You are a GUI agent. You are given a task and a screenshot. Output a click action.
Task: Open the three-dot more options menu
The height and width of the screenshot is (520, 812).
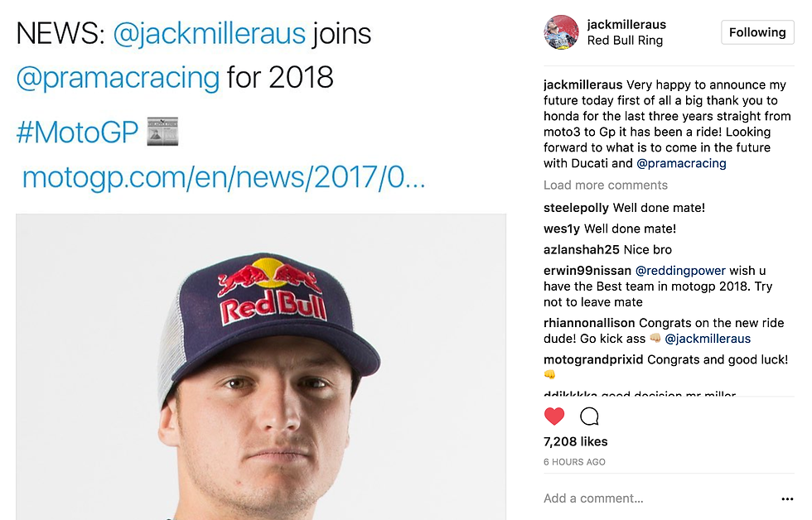coord(787,498)
